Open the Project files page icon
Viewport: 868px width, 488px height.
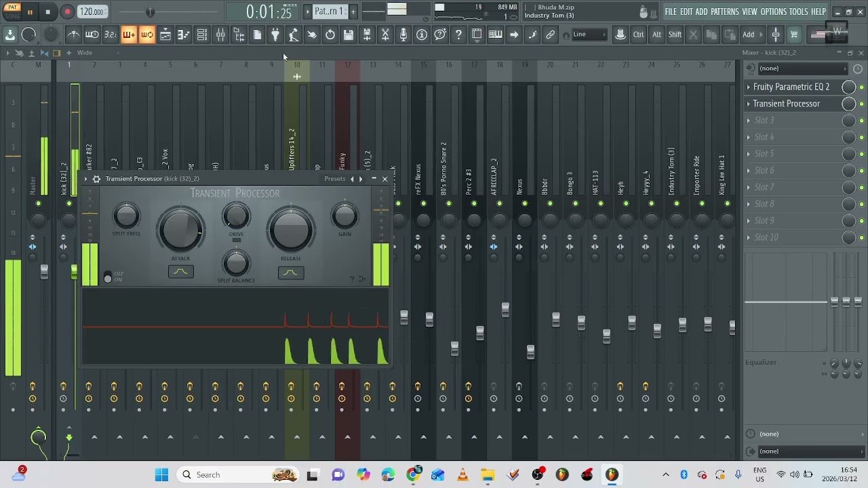point(257,35)
